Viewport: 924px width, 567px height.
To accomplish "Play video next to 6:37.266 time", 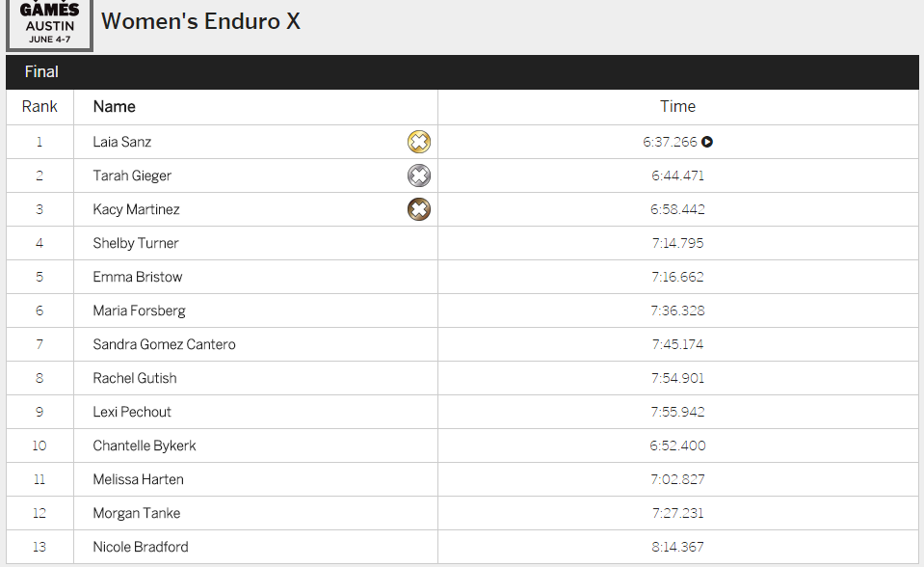I will coord(707,142).
